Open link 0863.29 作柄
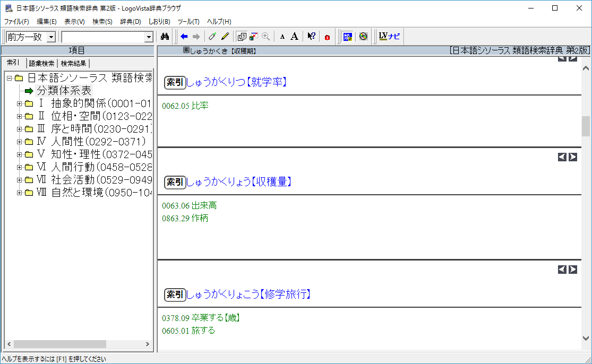This screenshot has width=592, height=364. point(185,219)
